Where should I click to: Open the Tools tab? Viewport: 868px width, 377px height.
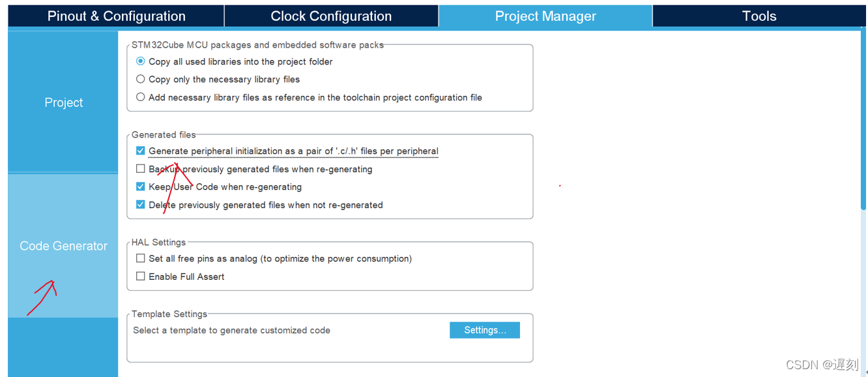tap(759, 16)
